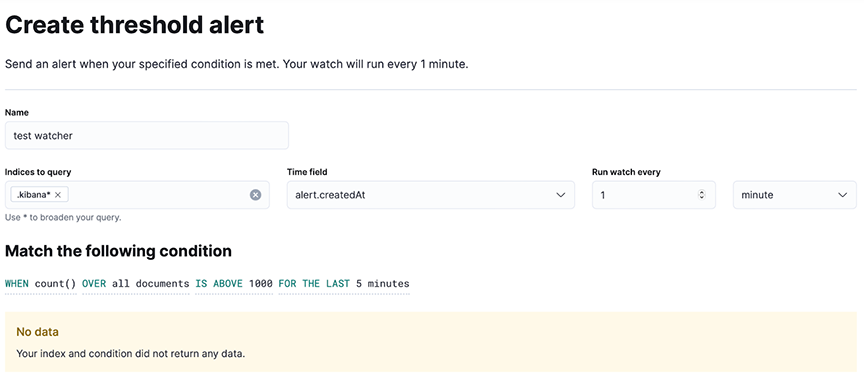
Task: Open the OVER all documents expression
Action: (x=136, y=284)
